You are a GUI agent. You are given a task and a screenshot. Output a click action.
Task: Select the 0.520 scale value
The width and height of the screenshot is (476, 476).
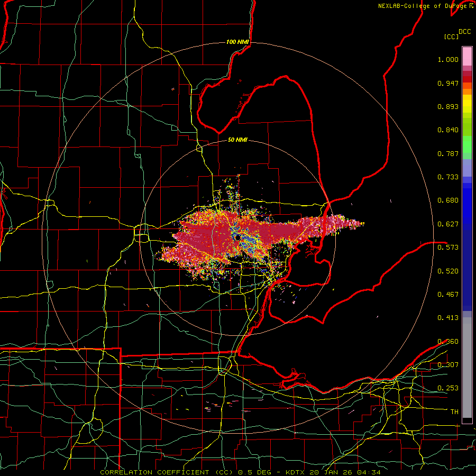point(448,271)
